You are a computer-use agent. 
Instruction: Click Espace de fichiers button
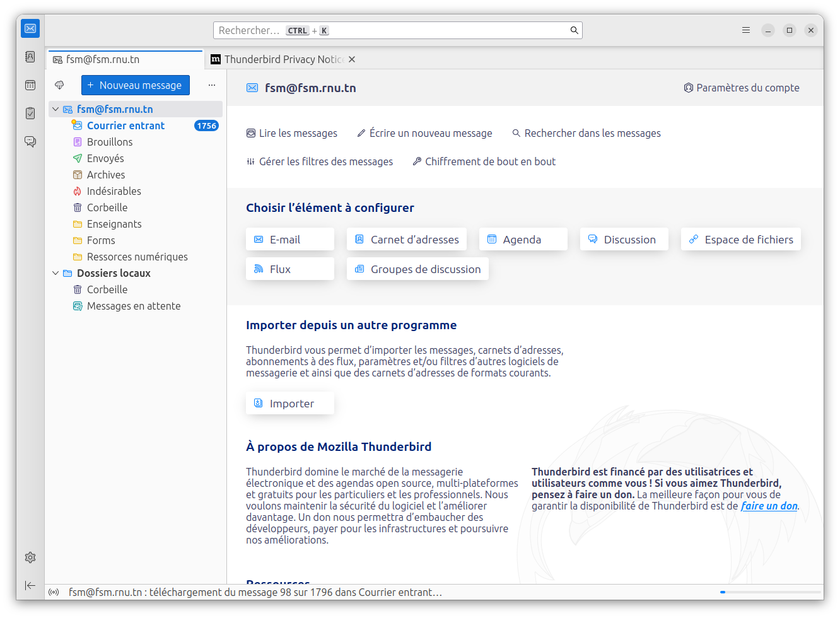(x=741, y=240)
